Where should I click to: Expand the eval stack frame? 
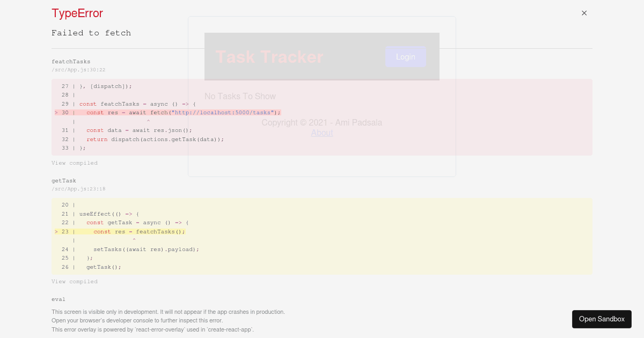coord(58,299)
